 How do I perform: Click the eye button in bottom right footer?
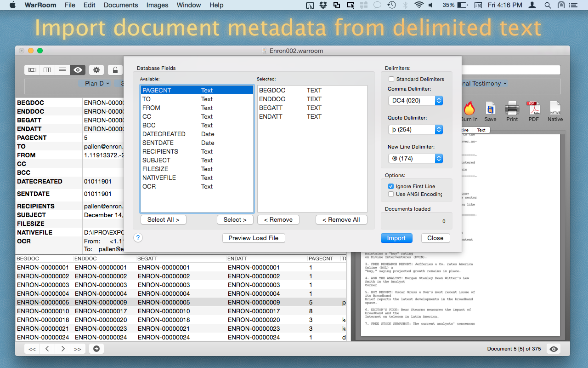554,349
